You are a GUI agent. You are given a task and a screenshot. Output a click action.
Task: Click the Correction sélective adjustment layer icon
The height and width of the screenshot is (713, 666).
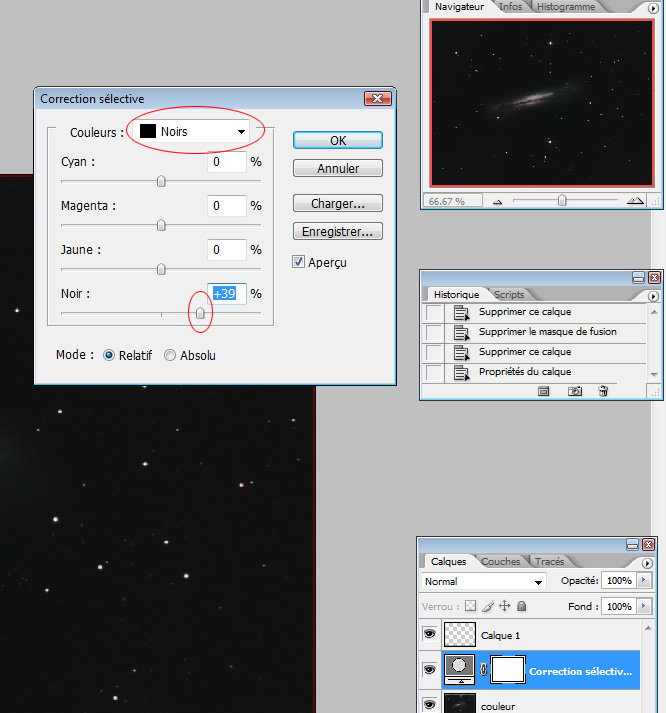point(460,669)
